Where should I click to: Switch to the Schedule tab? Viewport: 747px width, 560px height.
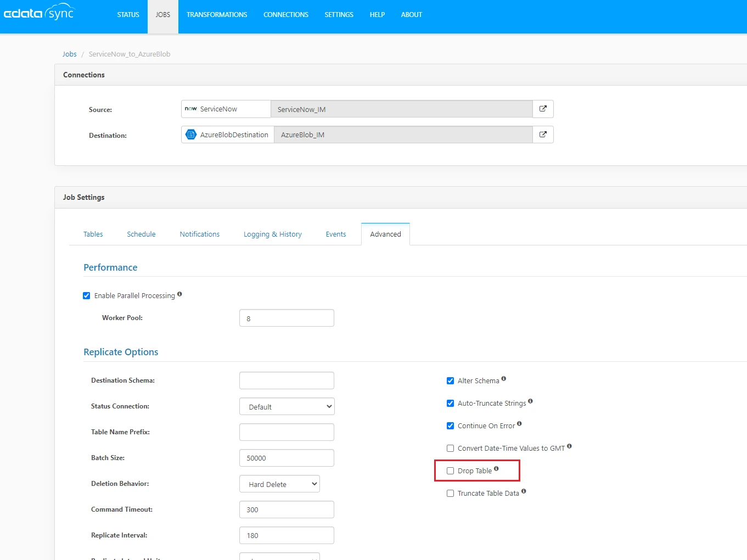(x=141, y=234)
